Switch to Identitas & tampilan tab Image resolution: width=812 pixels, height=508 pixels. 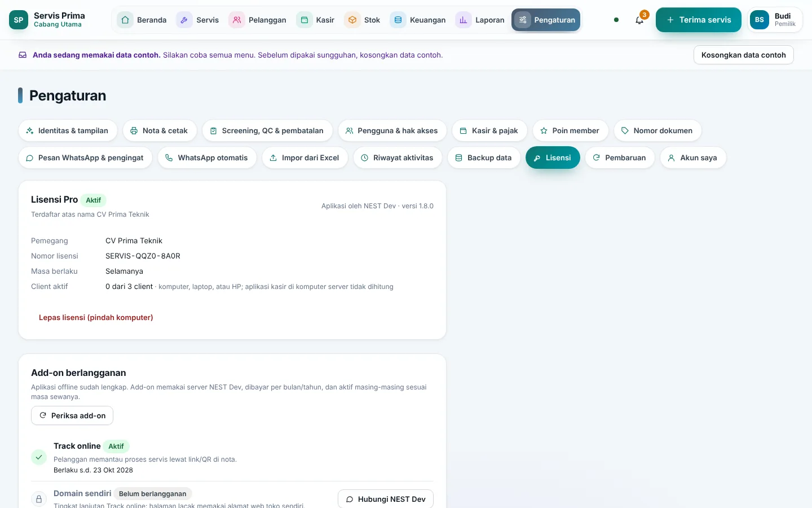click(x=68, y=130)
